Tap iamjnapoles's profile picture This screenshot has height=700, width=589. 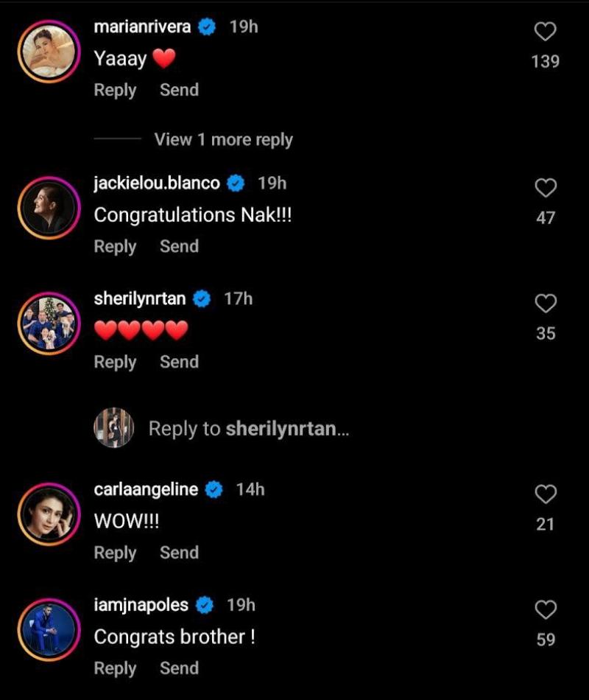49,629
